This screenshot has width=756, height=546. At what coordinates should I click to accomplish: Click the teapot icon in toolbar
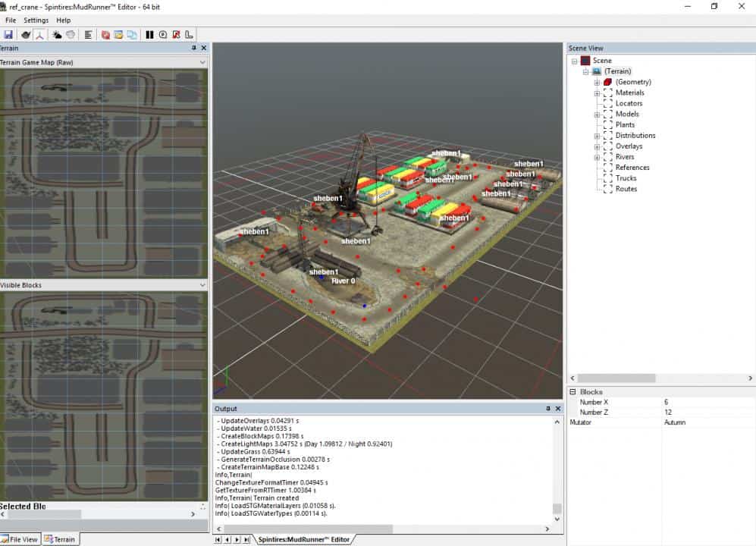[x=26, y=35]
